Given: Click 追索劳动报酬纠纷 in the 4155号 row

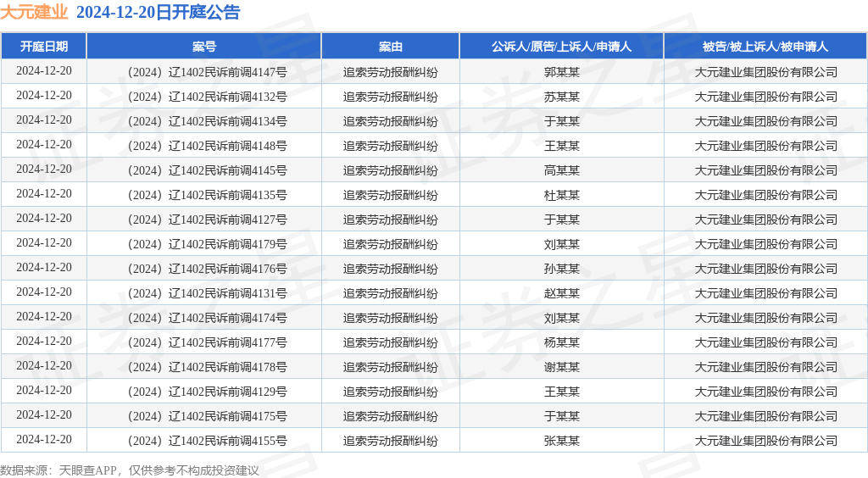Looking at the screenshot, I should click(x=390, y=441).
